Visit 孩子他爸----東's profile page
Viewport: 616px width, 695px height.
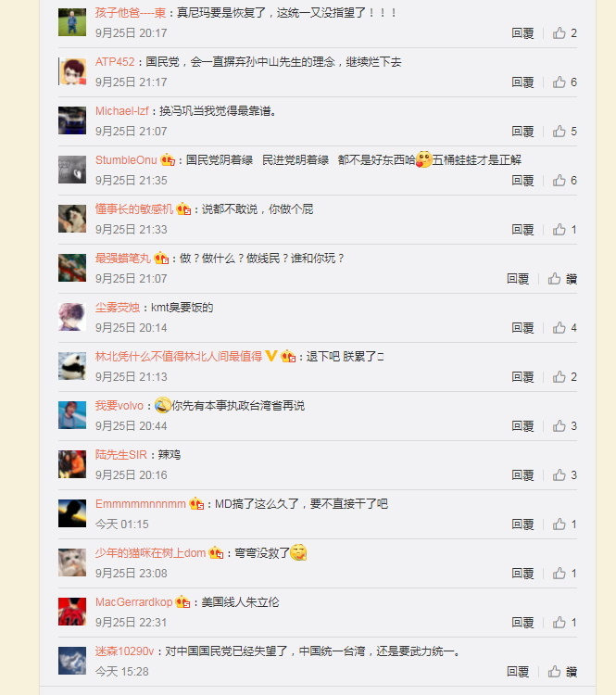pyautogui.click(x=131, y=12)
